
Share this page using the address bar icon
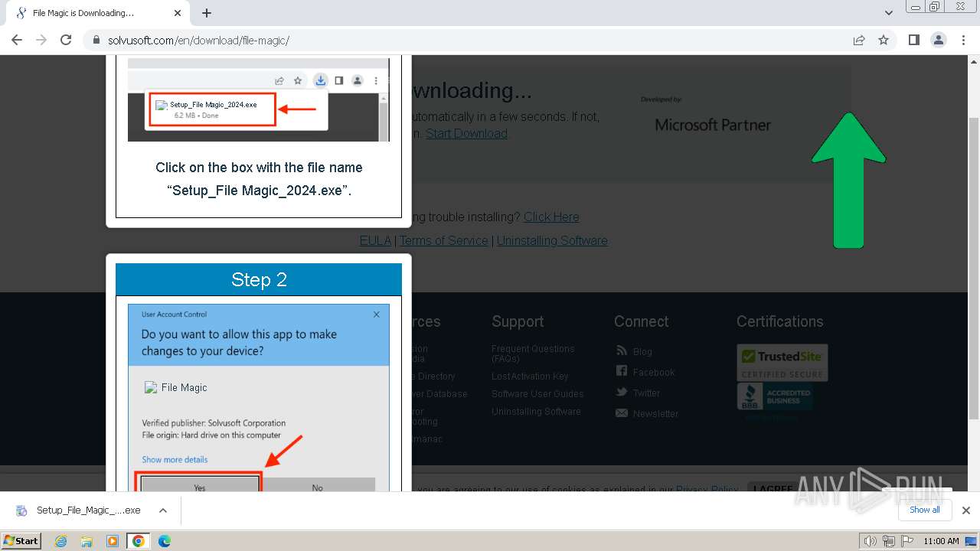pyautogui.click(x=859, y=40)
